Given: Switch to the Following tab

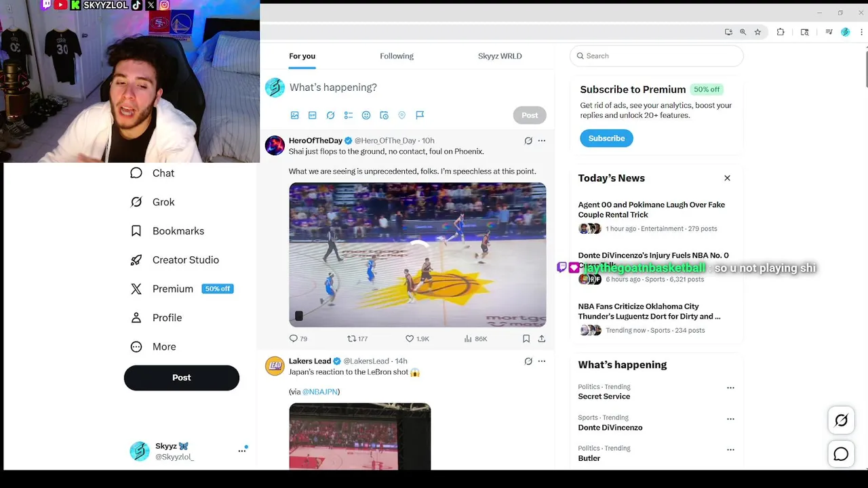Looking at the screenshot, I should (x=397, y=56).
